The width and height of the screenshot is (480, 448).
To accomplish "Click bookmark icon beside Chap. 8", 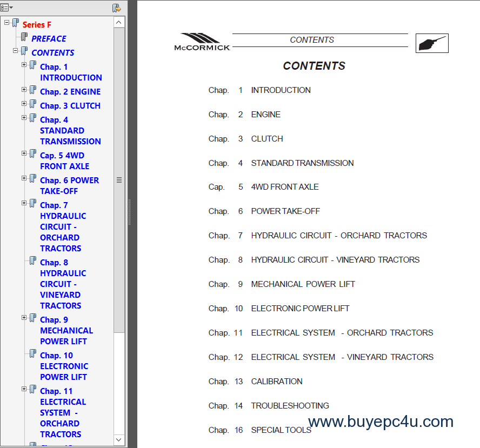I will coord(33,260).
